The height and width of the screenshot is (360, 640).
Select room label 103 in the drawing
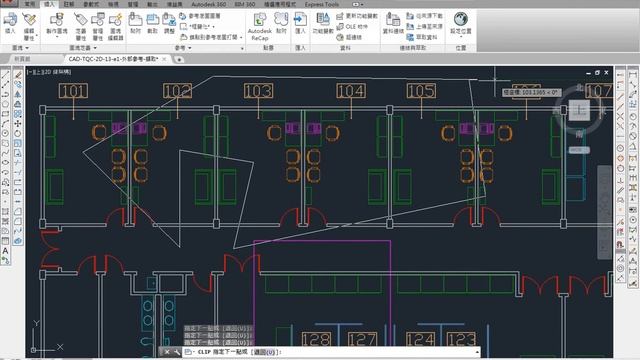click(258, 91)
